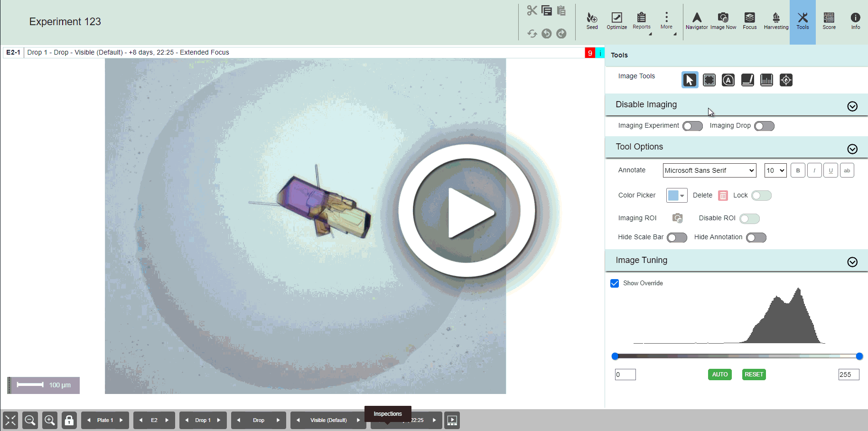Open the Harvesting tool
The width and height of the screenshot is (868, 431).
coord(776,21)
